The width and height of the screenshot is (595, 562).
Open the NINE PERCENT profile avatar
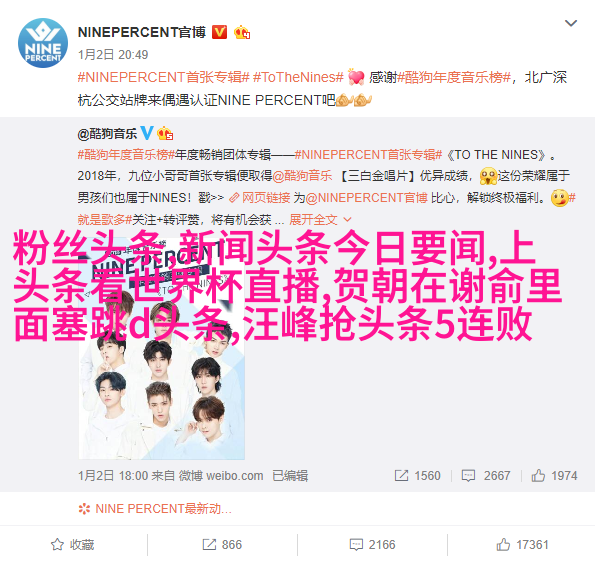pos(43,43)
